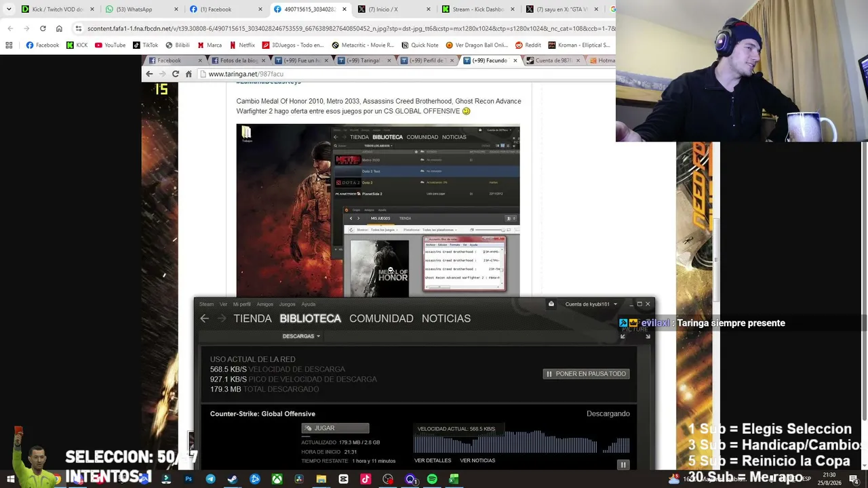Screen dimensions: 868x488
Task: Click the Descargando status text
Action: tap(608, 413)
